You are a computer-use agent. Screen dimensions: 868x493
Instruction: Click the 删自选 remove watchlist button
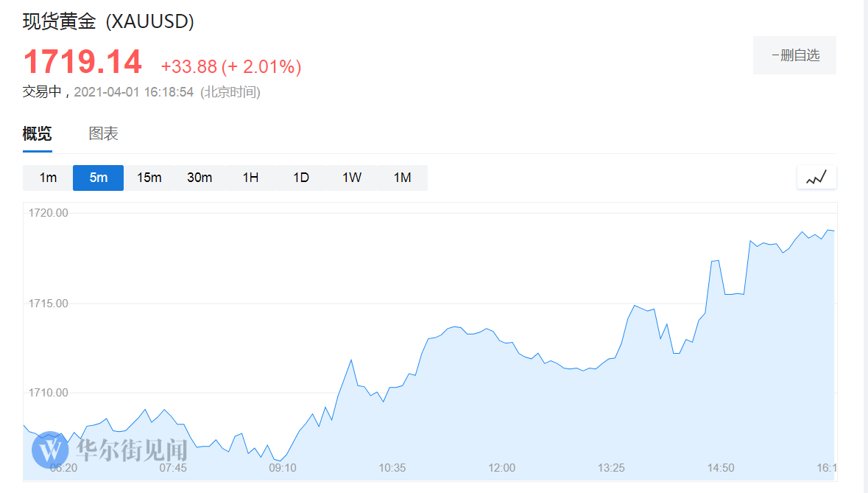[x=794, y=55]
